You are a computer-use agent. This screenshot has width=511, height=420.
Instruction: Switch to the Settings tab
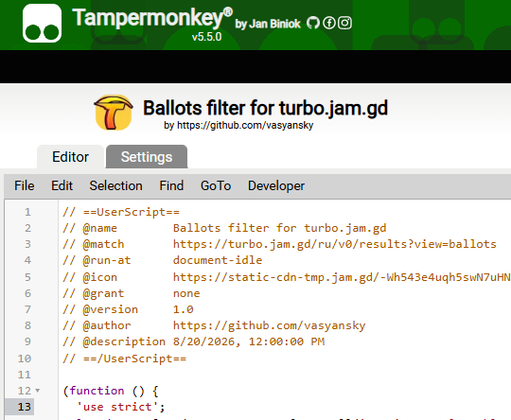(x=147, y=157)
